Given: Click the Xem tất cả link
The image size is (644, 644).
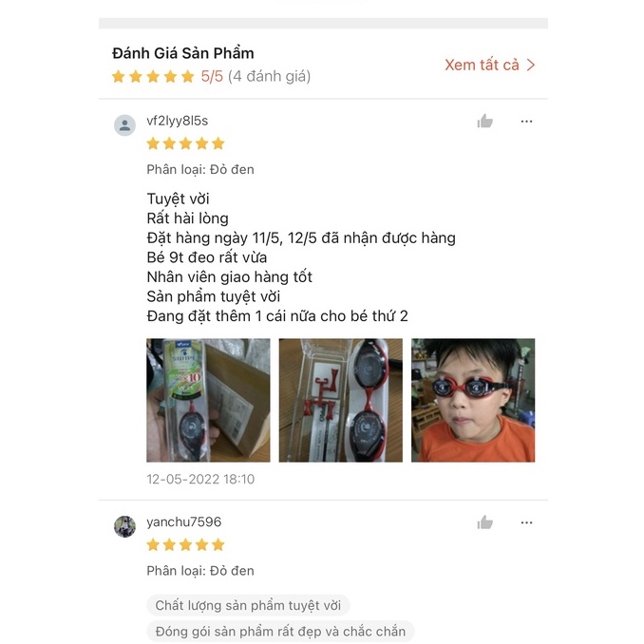Looking at the screenshot, I should [482, 65].
